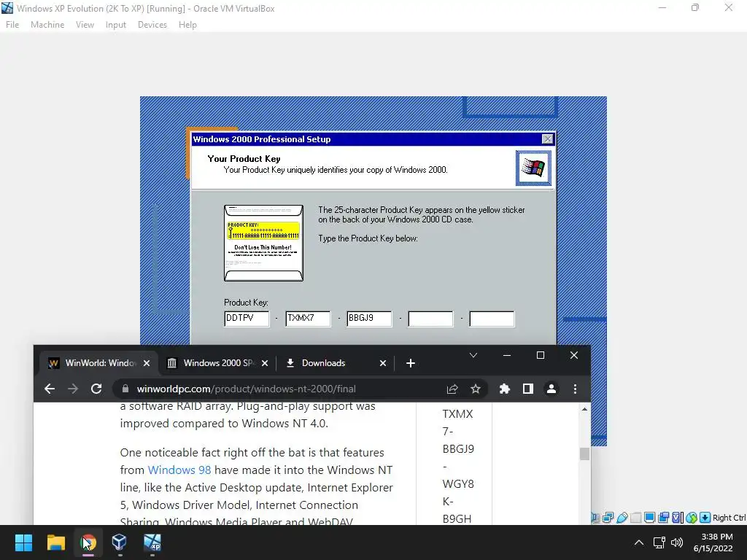747x560 pixels.
Task: Open the VirtualBox Machine menu
Action: tap(47, 25)
